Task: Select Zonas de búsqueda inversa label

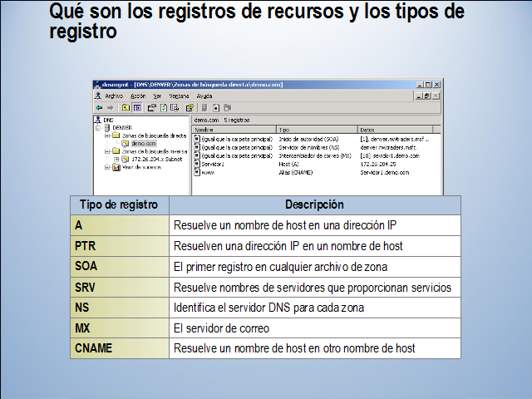Action: point(155,151)
